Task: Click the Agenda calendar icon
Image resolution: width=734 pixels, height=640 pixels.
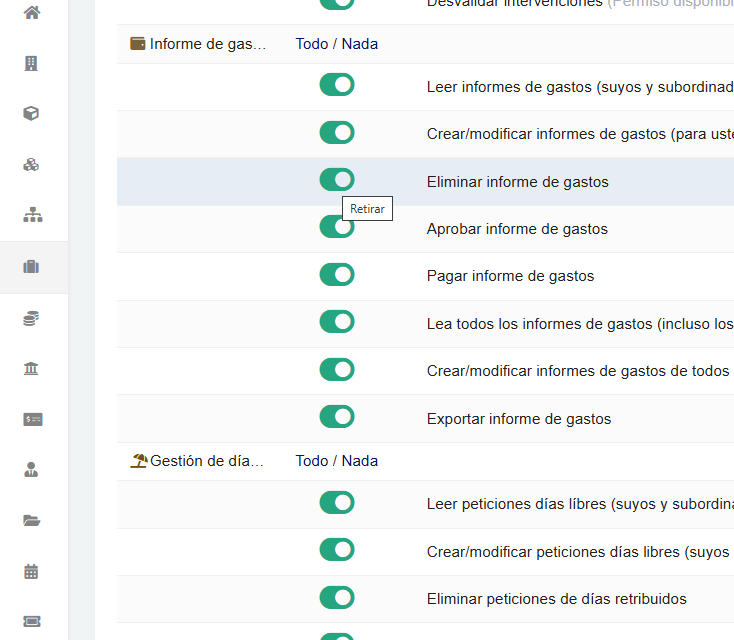Action: tap(32, 572)
